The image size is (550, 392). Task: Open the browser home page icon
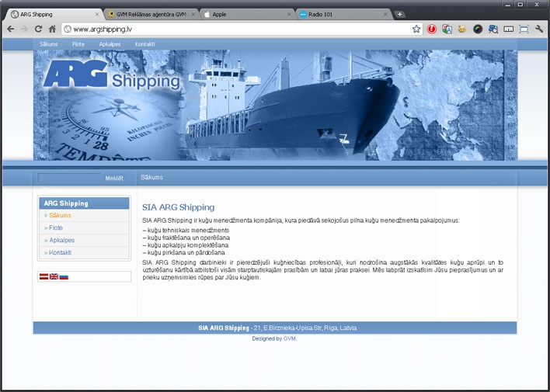click(52, 29)
